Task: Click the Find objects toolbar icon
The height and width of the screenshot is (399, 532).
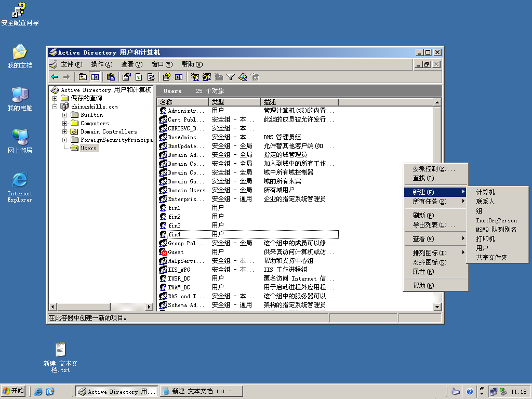Action: (243, 77)
